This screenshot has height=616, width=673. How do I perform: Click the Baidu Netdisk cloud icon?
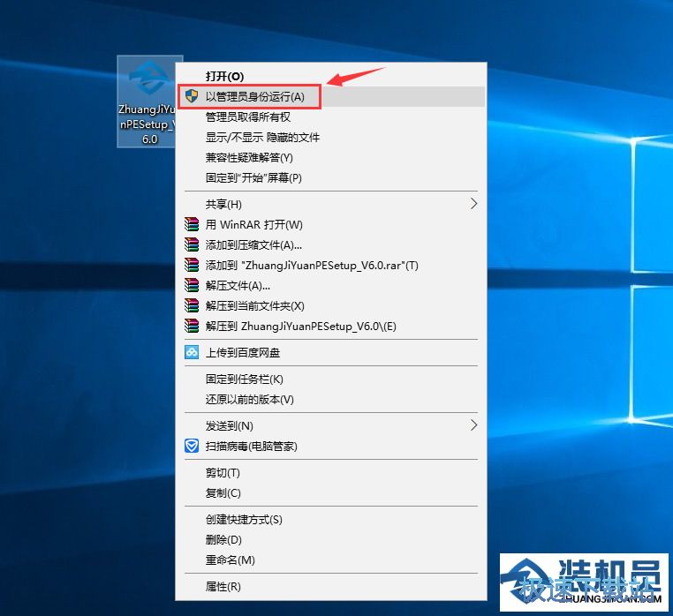pos(192,352)
